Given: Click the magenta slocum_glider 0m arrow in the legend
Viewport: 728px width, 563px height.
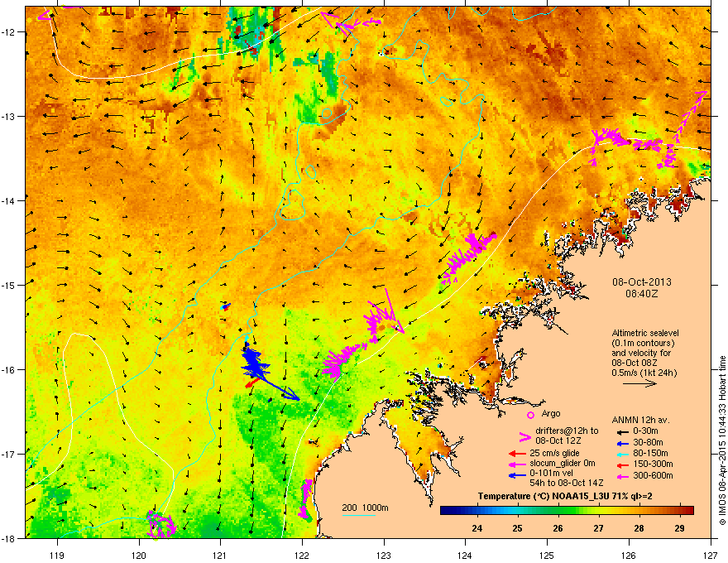Looking at the screenshot, I should (518, 464).
